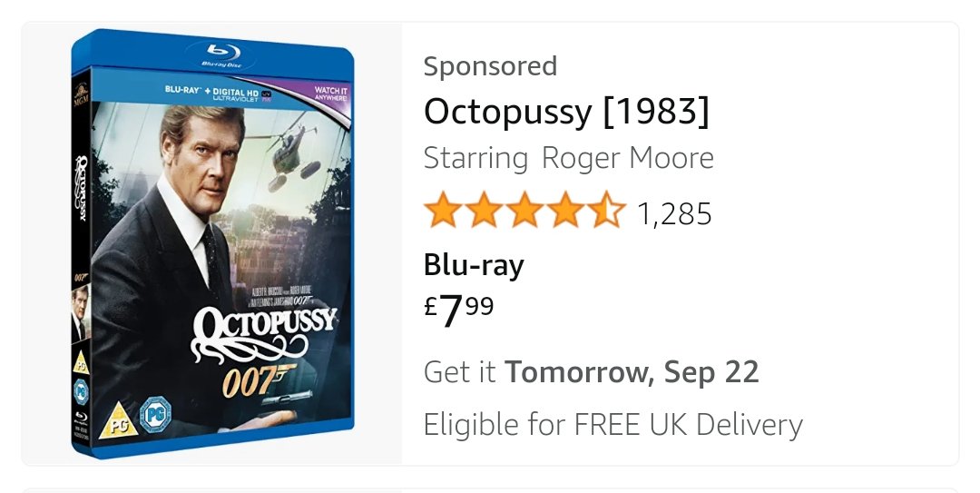This screenshot has height=493, width=980.
Task: Click the "Get it Tomorrow, Sep 22" text
Action: (x=591, y=372)
